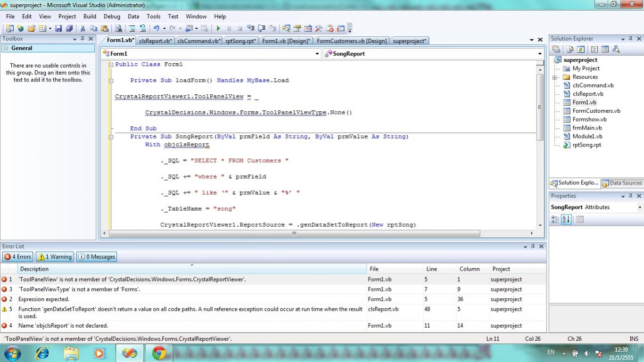The width and height of the screenshot is (644, 362).
Task: Collapse the General group in Toolbox
Action: point(6,48)
